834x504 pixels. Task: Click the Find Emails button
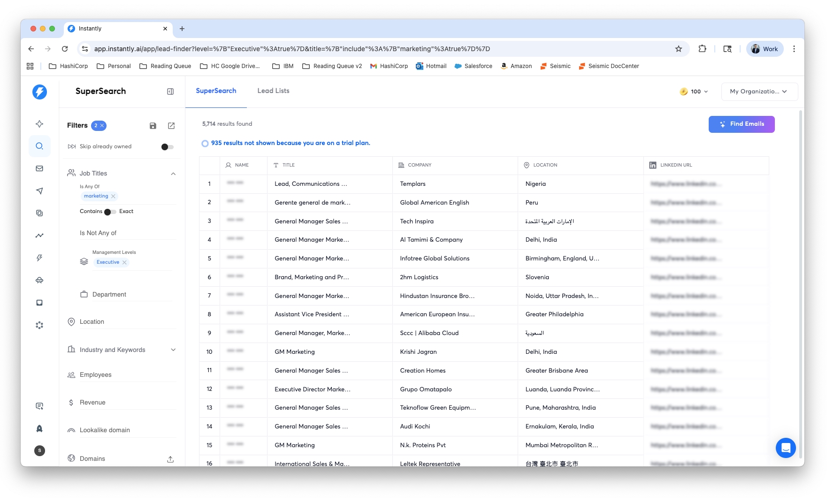coord(742,124)
